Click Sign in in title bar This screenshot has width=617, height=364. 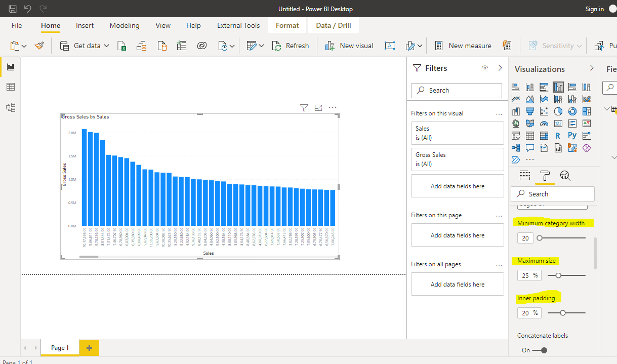click(x=594, y=9)
